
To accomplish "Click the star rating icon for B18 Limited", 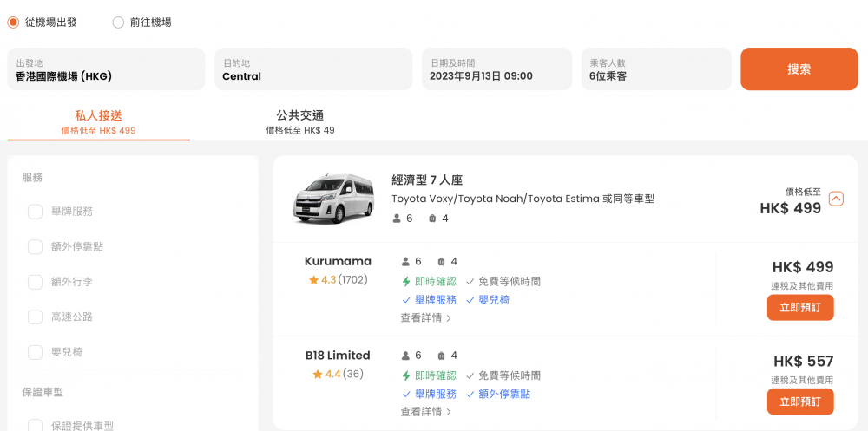I will coord(317,375).
